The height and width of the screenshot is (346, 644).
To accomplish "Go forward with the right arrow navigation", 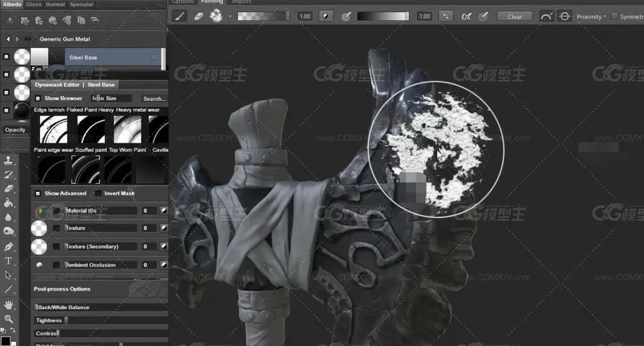I will [18, 39].
